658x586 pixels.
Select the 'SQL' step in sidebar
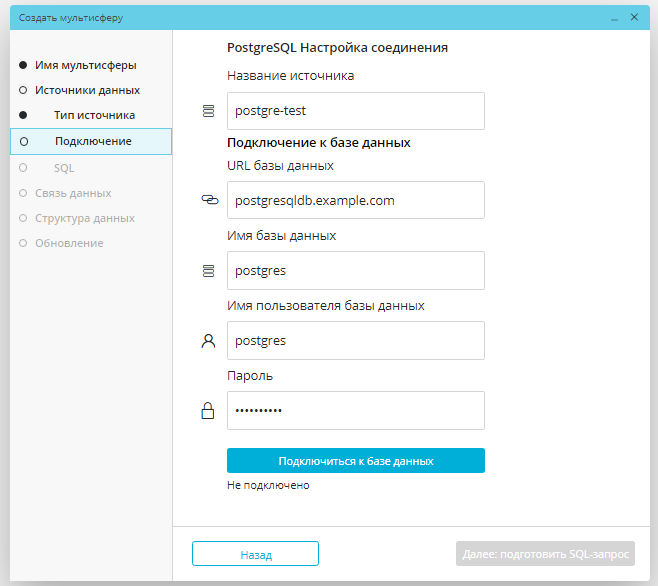(x=64, y=168)
